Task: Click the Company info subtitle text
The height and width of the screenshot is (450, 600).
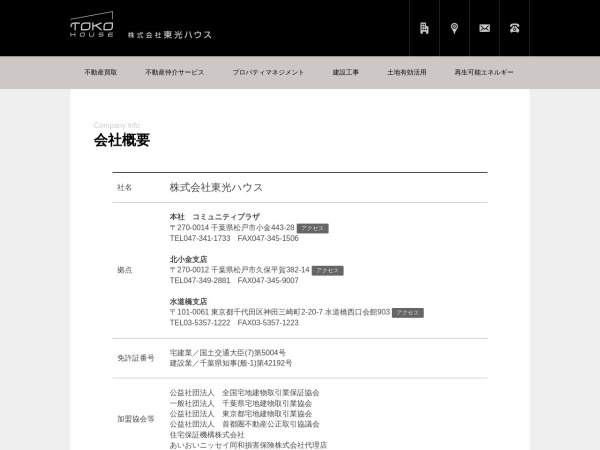Action: click(x=117, y=125)
